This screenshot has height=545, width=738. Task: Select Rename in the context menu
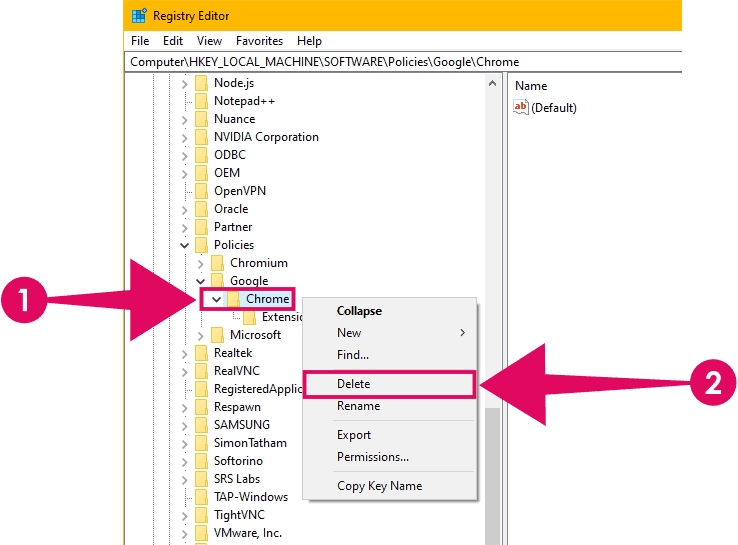(x=389, y=406)
